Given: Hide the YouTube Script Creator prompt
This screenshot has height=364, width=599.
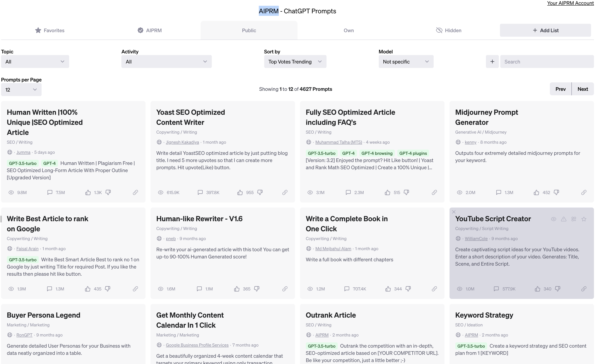Looking at the screenshot, I should tap(554, 219).
